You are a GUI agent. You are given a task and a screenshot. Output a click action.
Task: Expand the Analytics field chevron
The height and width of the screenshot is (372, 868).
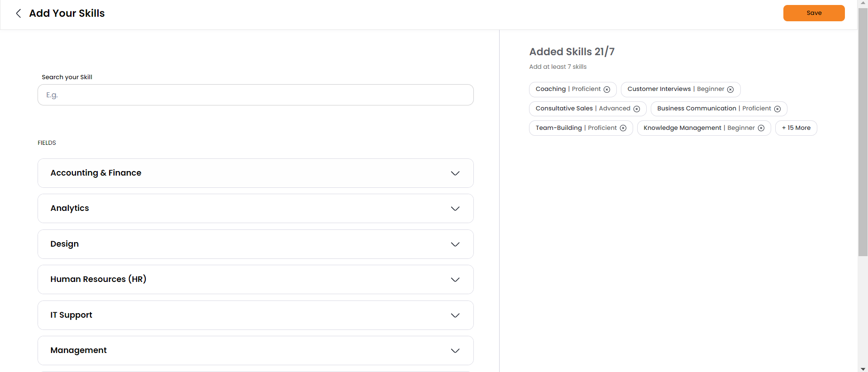coord(455,209)
